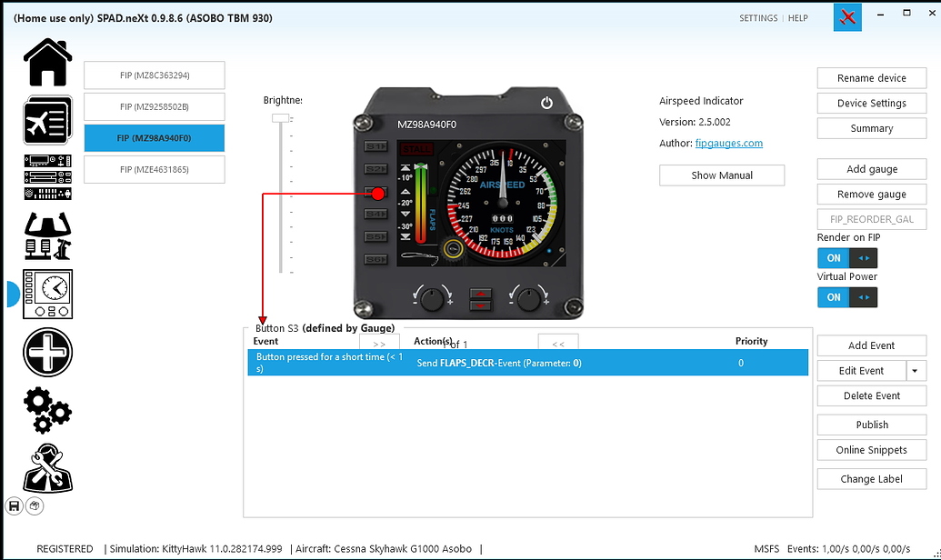The image size is (941, 560).
Task: Open the radio panels devices icon
Action: (47, 177)
